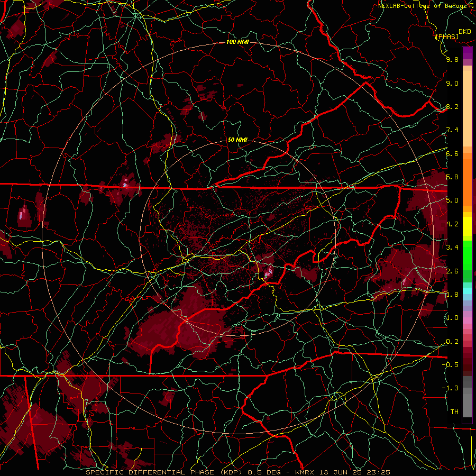Click the 1.8 value on color scale

[452, 295]
